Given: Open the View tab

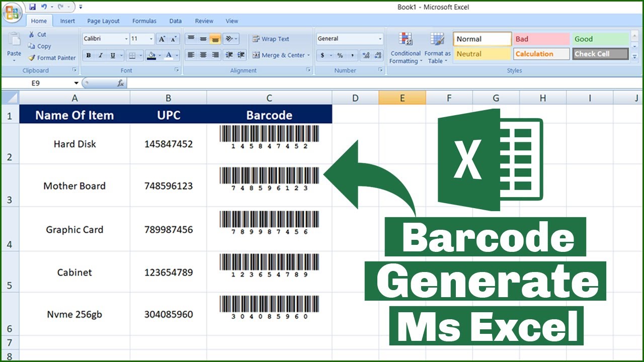Looking at the screenshot, I should (232, 21).
